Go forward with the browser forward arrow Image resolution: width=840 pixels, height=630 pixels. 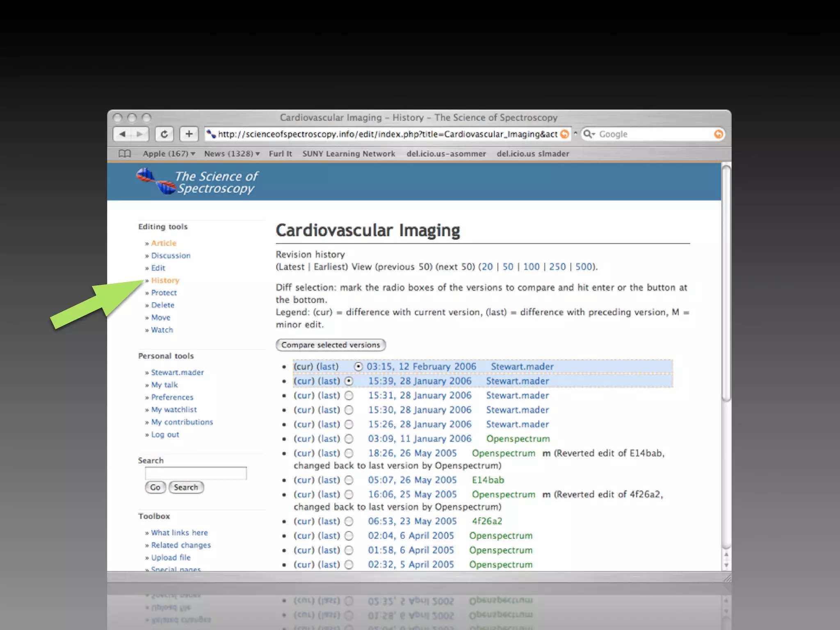(140, 134)
